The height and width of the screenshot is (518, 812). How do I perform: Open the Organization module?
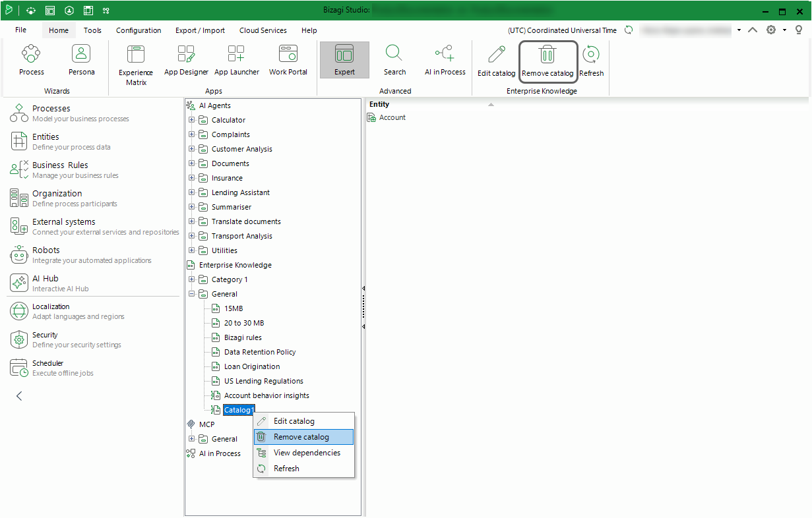click(63, 198)
